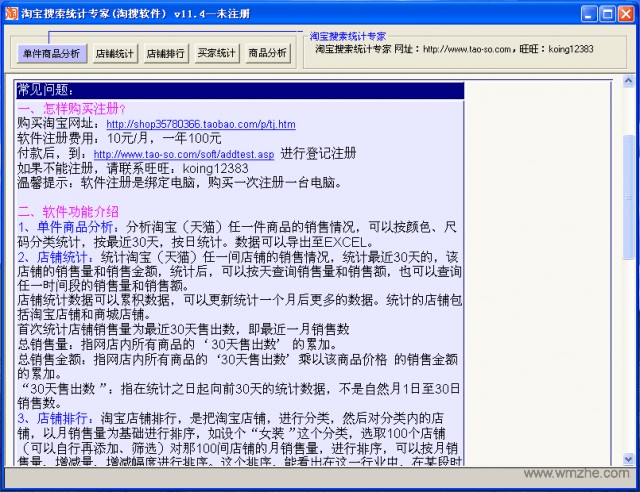
Task: Click the header text with www.tao-so.com address
Action: 454,49
